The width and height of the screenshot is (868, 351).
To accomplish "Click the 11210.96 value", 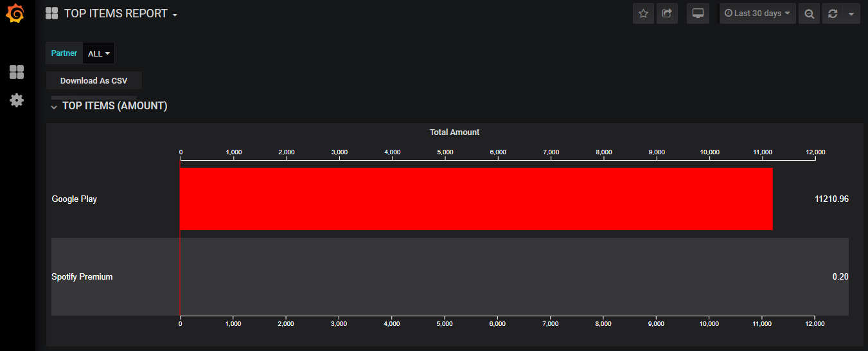I will click(831, 199).
